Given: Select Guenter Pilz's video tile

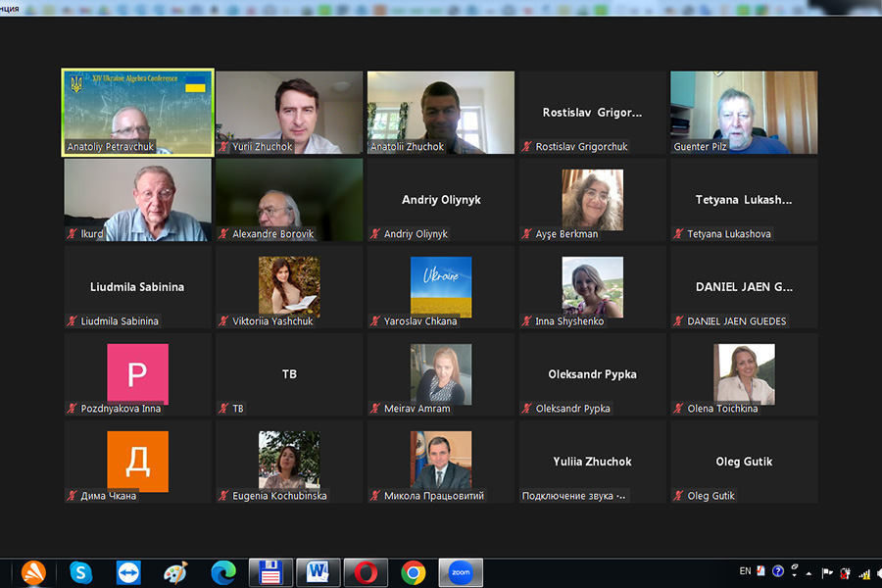Looking at the screenshot, I should point(744,113).
